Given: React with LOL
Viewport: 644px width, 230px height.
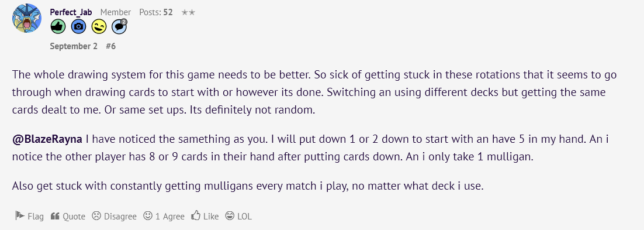Looking at the screenshot, I should pyautogui.click(x=238, y=216).
